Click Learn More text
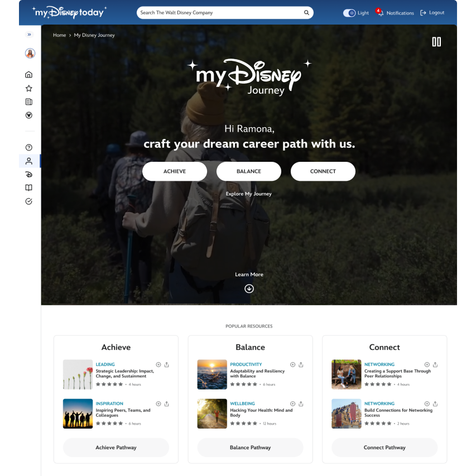The height and width of the screenshot is (476, 476). click(x=249, y=275)
